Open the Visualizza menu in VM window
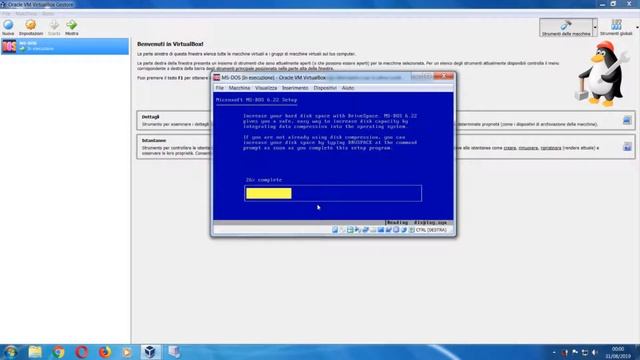This screenshot has height=360, width=640. (x=266, y=88)
